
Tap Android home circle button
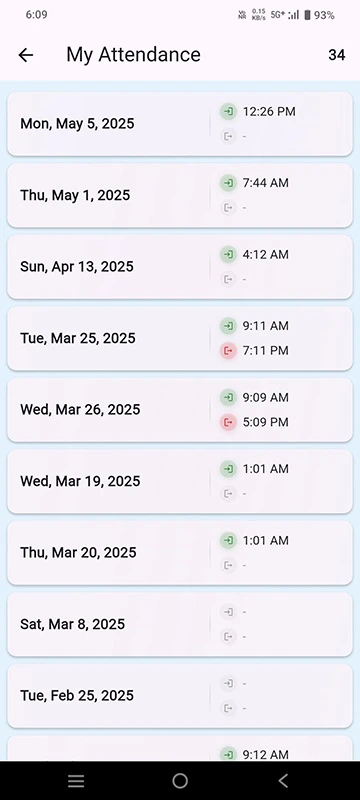tap(180, 781)
